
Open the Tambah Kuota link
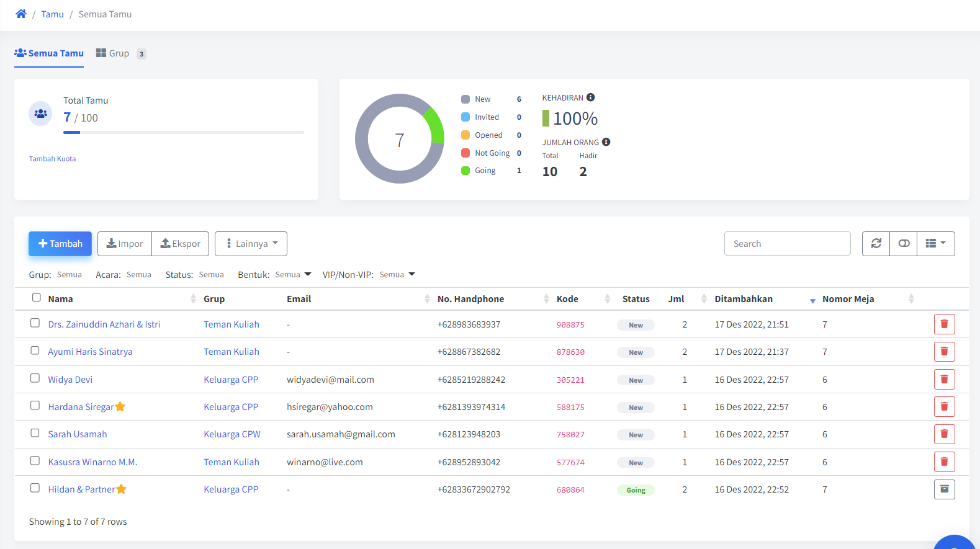[52, 159]
